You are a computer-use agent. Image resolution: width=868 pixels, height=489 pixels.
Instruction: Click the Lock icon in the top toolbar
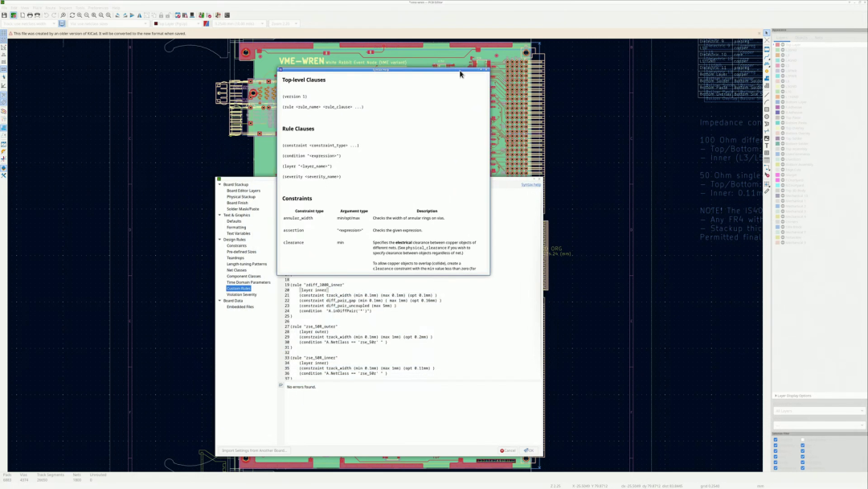[x=161, y=15]
